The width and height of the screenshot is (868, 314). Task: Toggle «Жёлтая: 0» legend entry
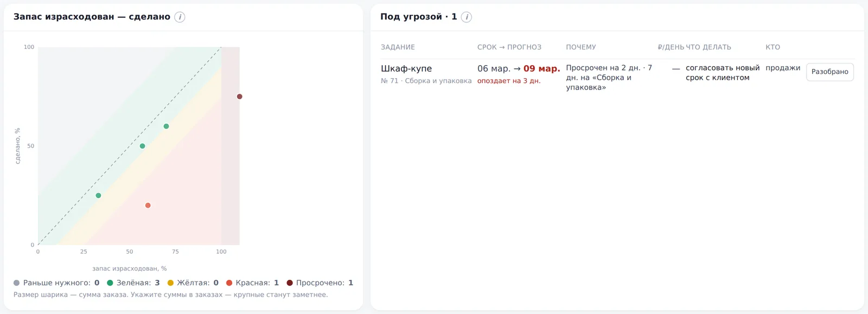[193, 283]
